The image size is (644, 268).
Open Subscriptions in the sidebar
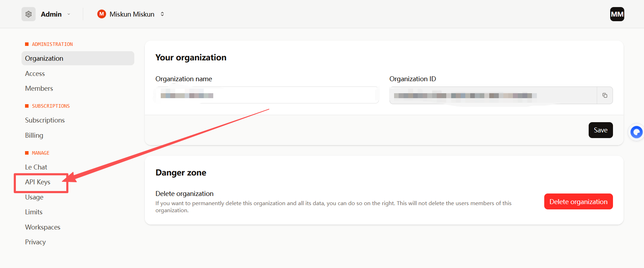[45, 120]
